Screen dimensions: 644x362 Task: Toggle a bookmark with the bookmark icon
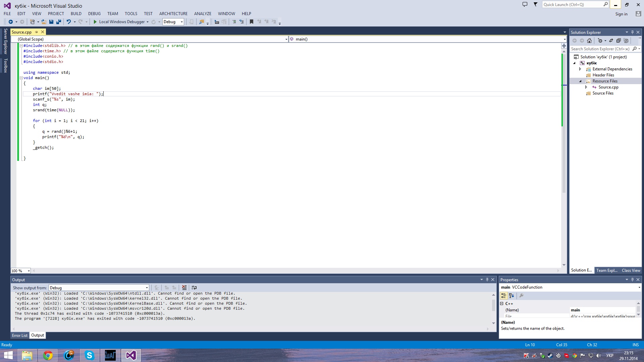[x=251, y=22]
